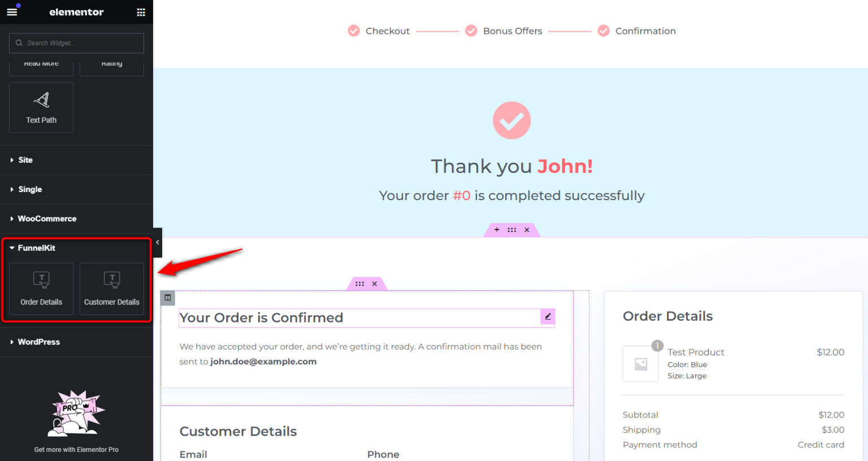The height and width of the screenshot is (461, 868).
Task: Open the edit pencil on the heading widget
Action: (x=547, y=317)
